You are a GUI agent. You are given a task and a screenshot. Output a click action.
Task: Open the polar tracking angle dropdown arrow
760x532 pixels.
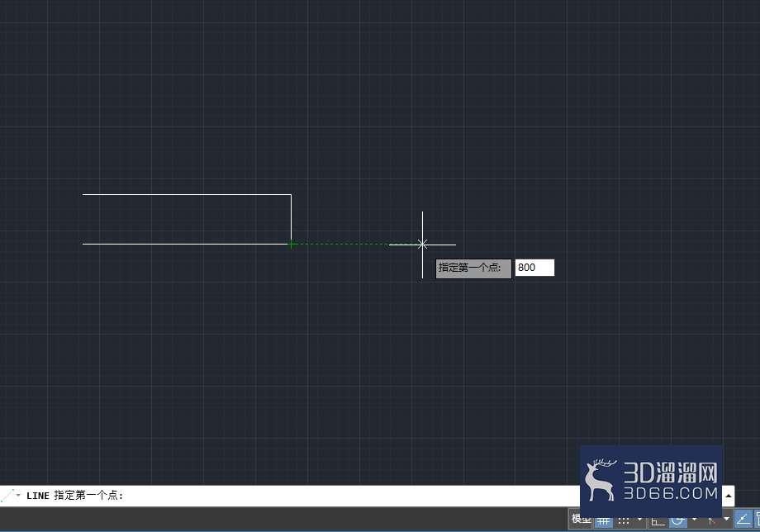(x=694, y=520)
